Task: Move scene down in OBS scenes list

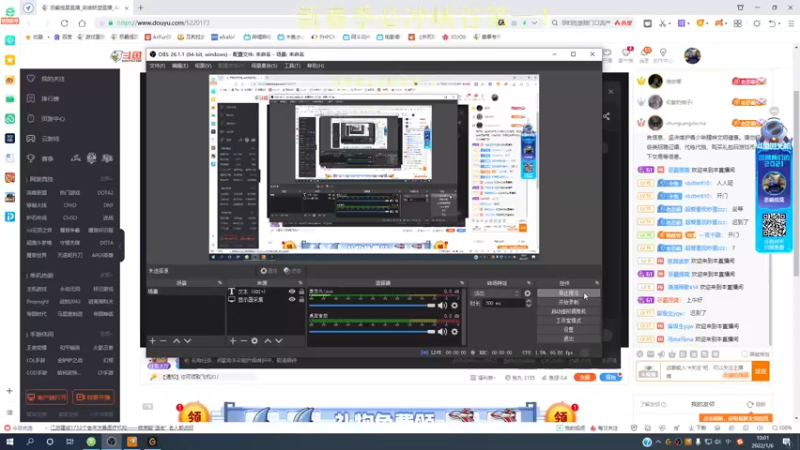Action: point(188,341)
